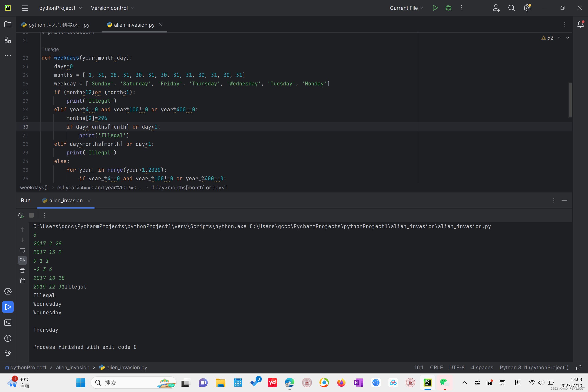Stop the running process square button
Screen dimensions: 588x392
tap(31, 215)
